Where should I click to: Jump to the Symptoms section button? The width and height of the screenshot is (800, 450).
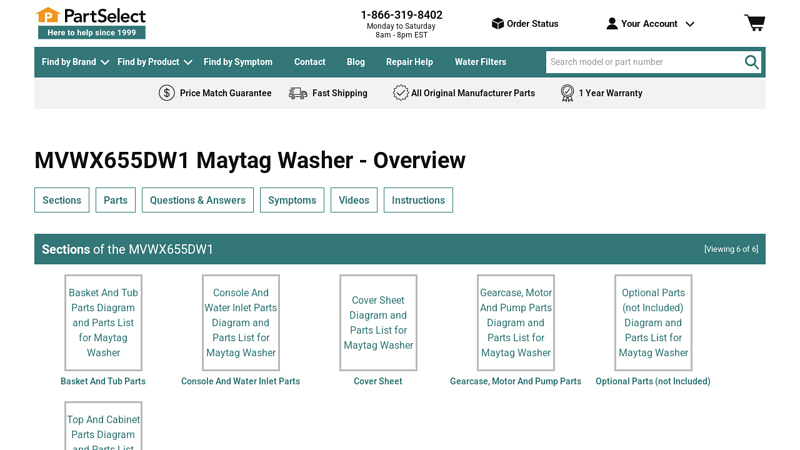pyautogui.click(x=292, y=200)
